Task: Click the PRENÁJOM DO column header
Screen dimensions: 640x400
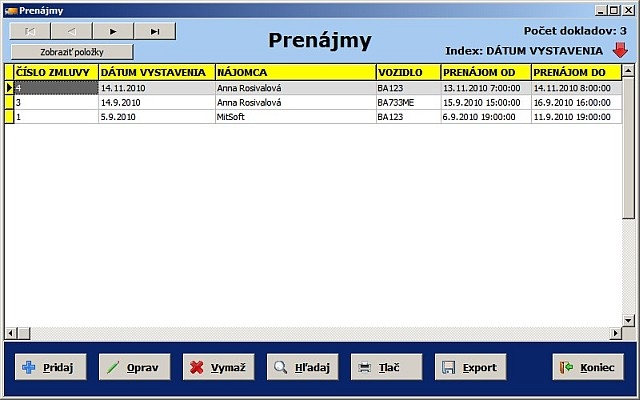Action: pos(577,73)
